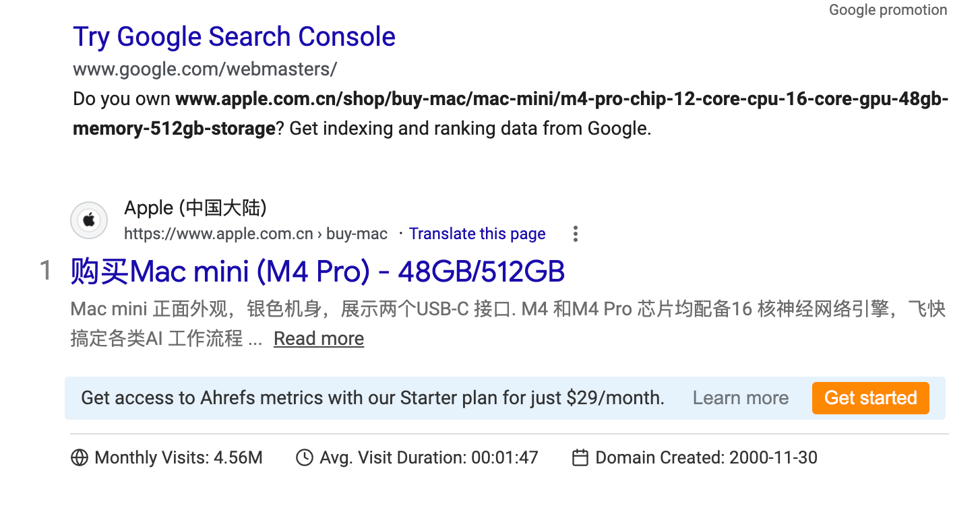Viewport: 980px width, 512px height.
Task: Click the Avg. Visit Duration 00:01:47 text
Action: tap(429, 458)
